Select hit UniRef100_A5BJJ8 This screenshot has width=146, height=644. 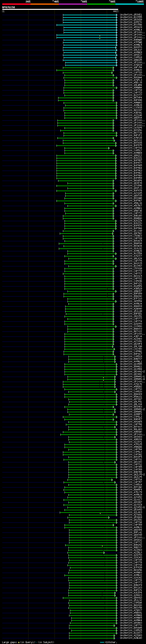point(131,82)
